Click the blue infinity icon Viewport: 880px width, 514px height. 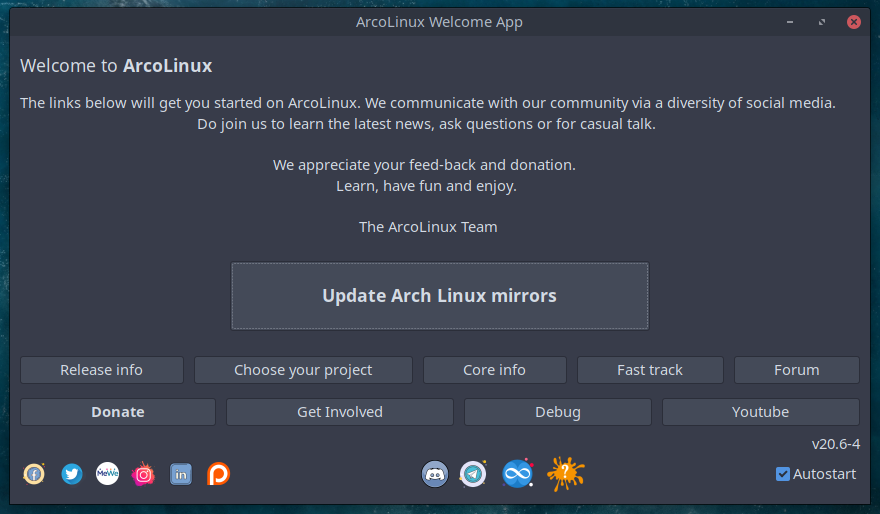click(517, 474)
